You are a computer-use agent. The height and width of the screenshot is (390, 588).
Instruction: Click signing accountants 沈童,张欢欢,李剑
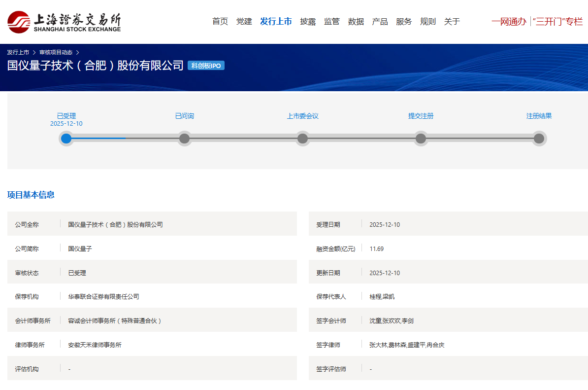[392, 320]
